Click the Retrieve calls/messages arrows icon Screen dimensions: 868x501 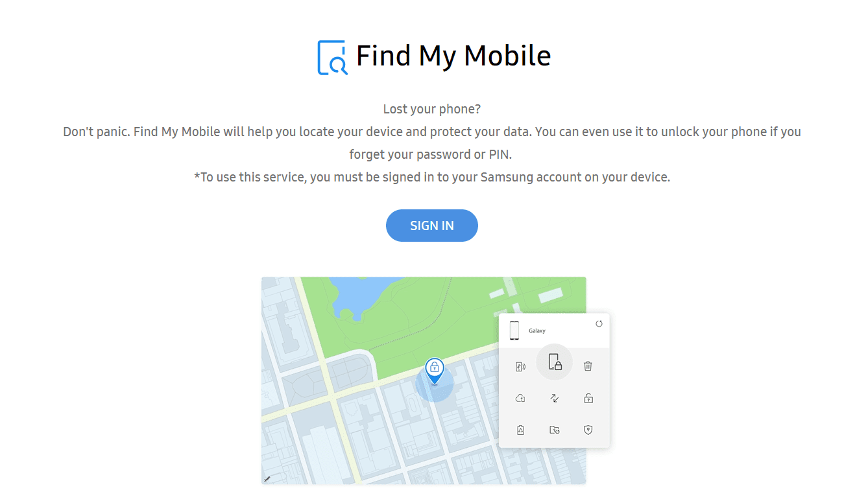[554, 398]
